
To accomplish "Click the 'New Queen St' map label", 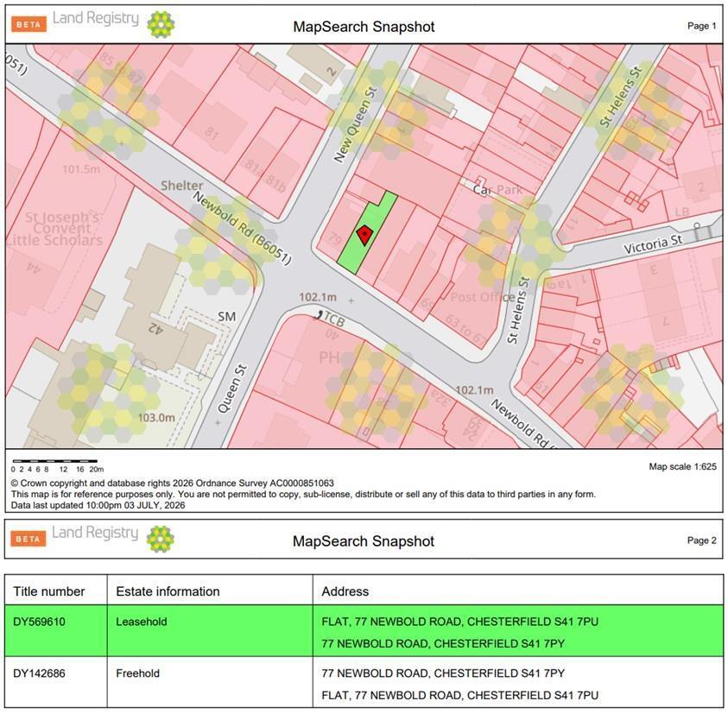I will click(x=356, y=124).
